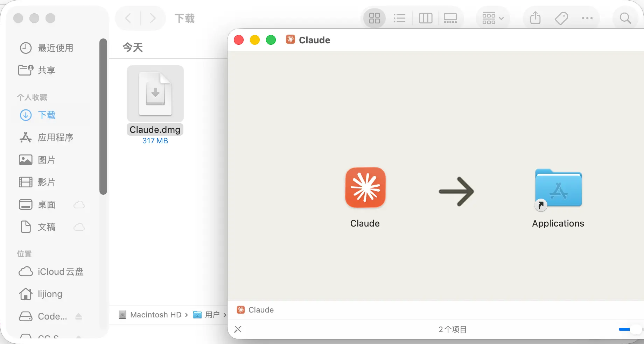Open the more actions ellipsis menu
This screenshot has height=344, width=644.
587,18
